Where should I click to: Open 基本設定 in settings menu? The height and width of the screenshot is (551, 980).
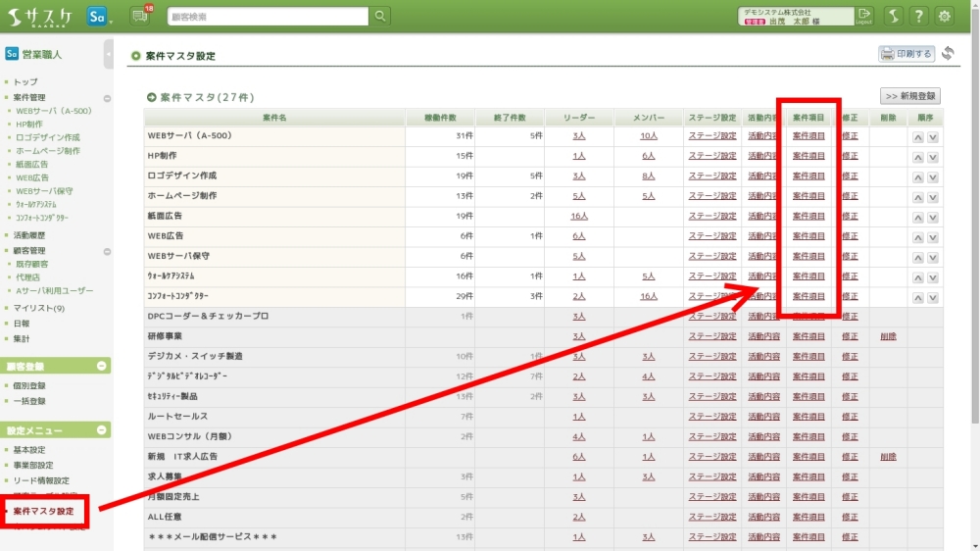(29, 450)
